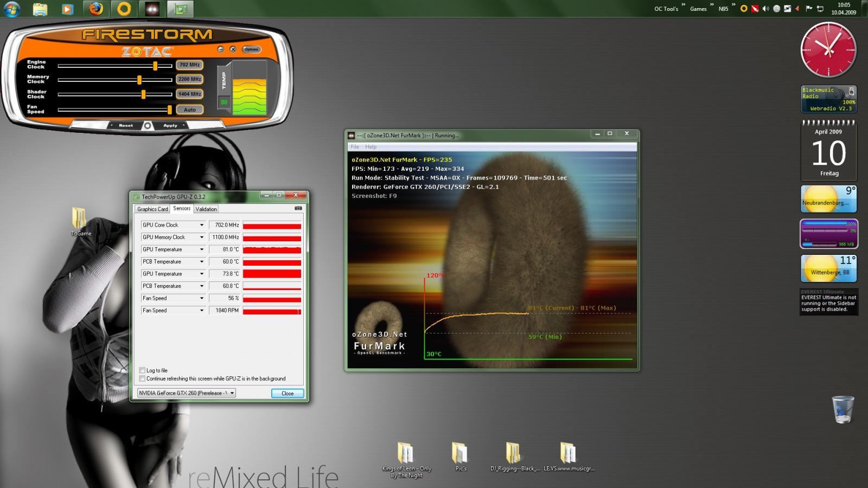
Task: Open FurMark Help menu
Action: (x=371, y=147)
